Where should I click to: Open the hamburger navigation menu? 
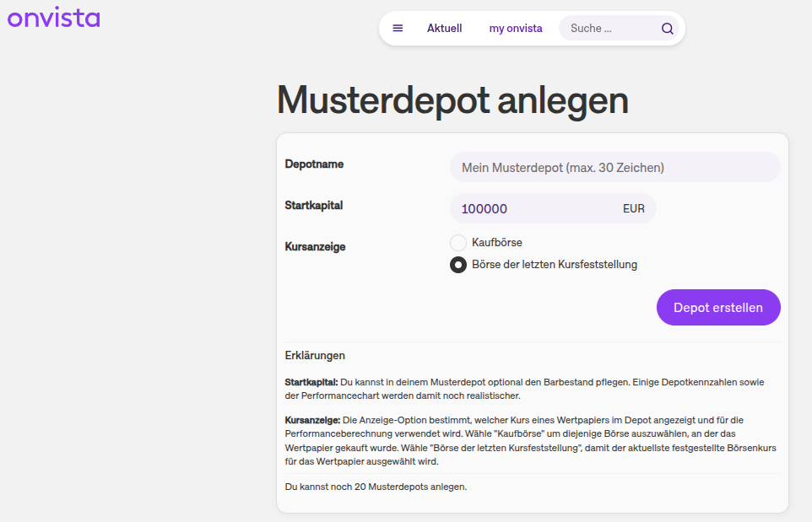(398, 28)
